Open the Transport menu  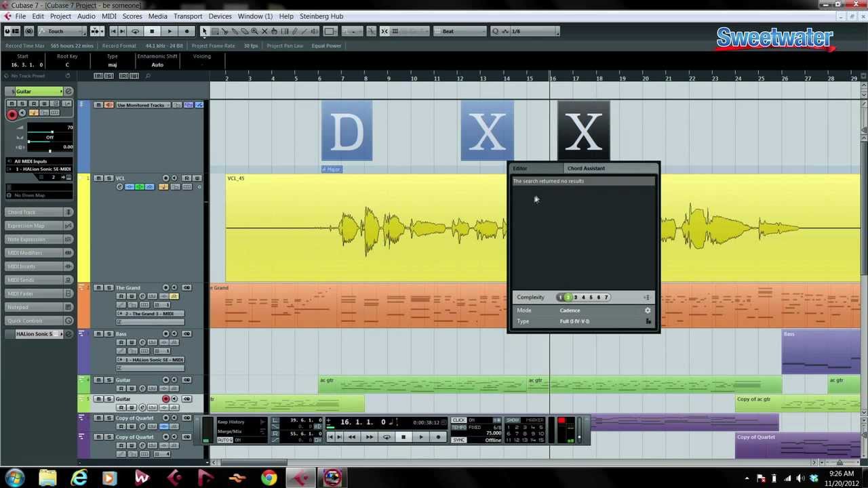(x=188, y=16)
